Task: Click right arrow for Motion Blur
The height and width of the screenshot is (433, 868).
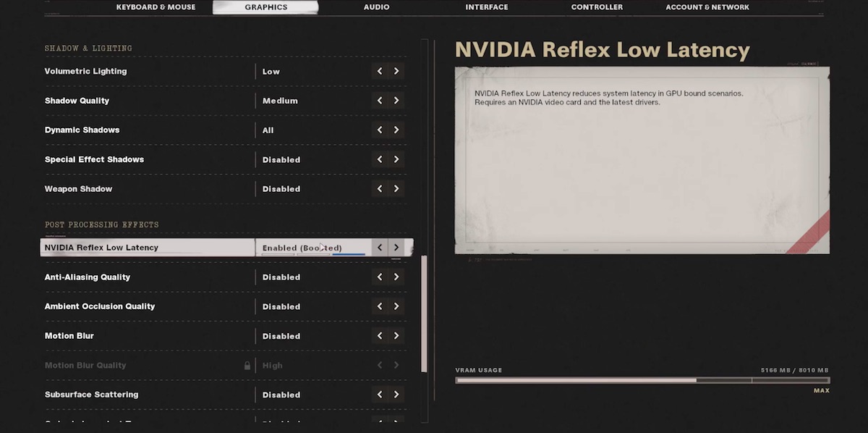Action: tap(396, 336)
